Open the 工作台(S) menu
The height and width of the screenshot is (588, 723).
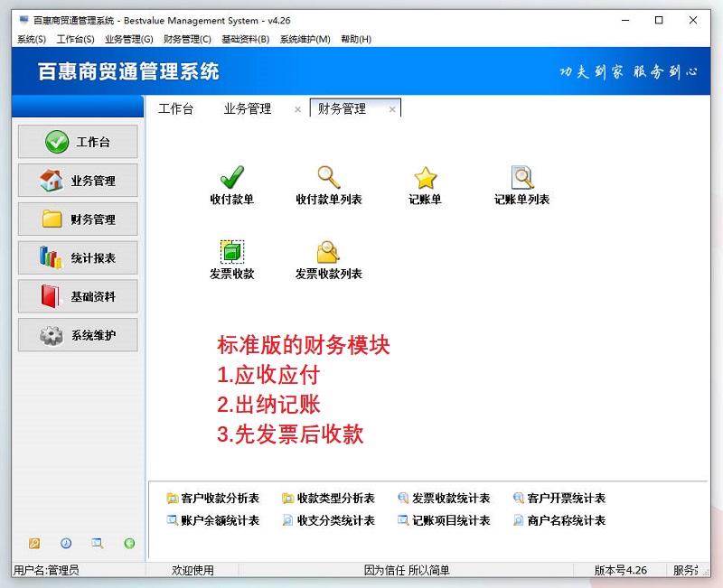click(76, 39)
